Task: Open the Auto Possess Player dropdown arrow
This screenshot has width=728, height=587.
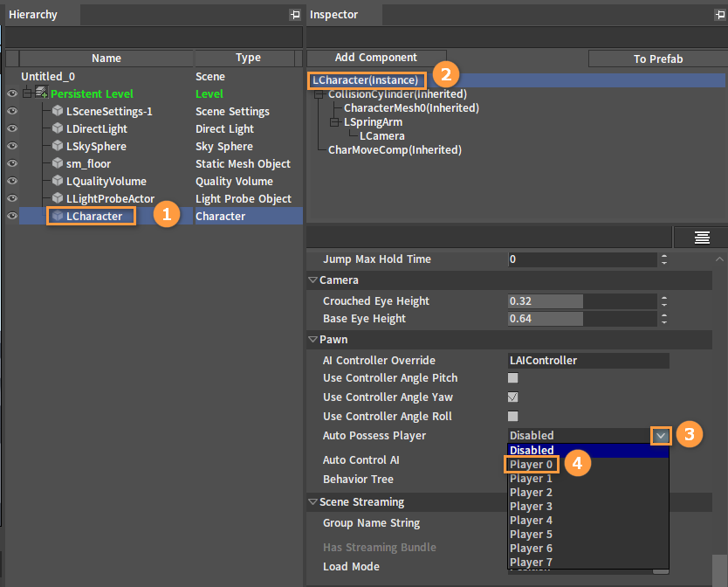Action: [x=661, y=435]
